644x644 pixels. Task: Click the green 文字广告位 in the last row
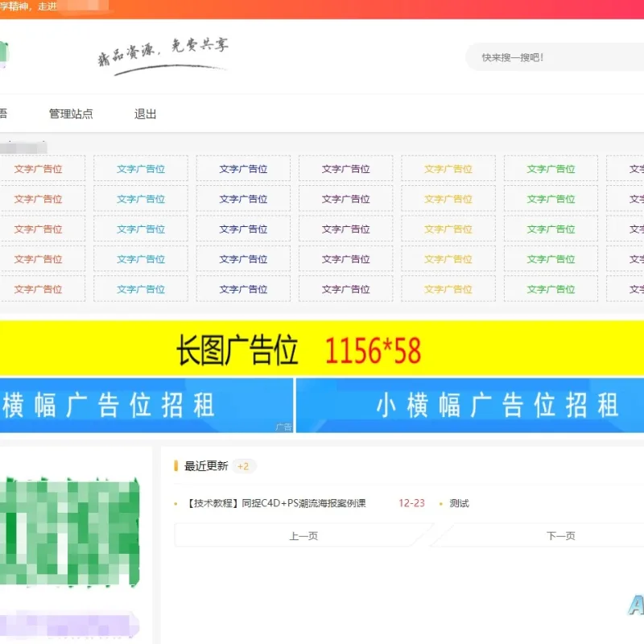point(551,289)
